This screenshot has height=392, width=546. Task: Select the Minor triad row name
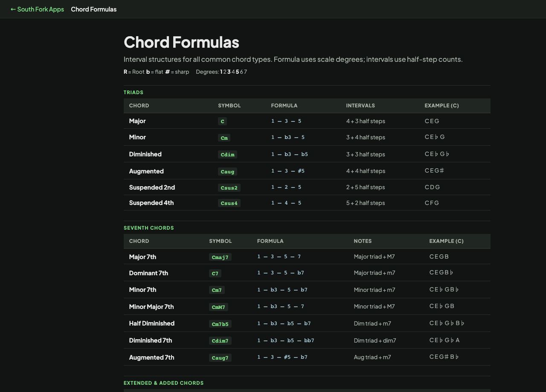pos(137,137)
